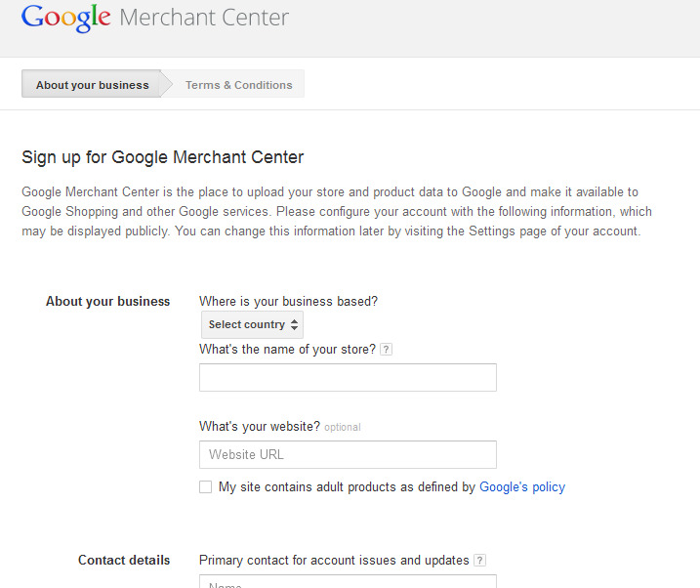Check the adult products checkbox
Screen dimensions: 700x588
pyautogui.click(x=205, y=486)
